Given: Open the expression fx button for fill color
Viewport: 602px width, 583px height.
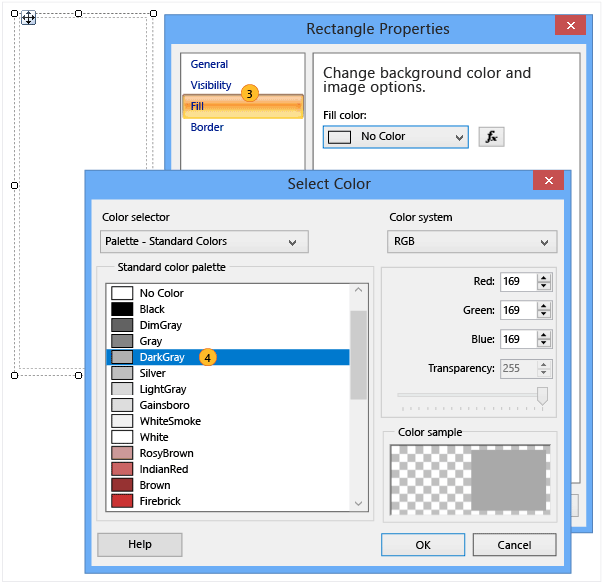Looking at the screenshot, I should (x=491, y=137).
